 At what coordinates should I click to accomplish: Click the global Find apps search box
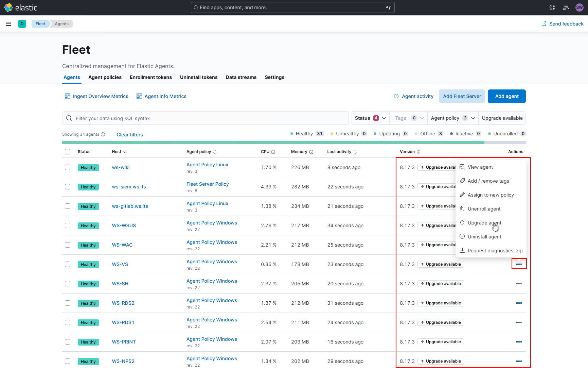point(292,7)
